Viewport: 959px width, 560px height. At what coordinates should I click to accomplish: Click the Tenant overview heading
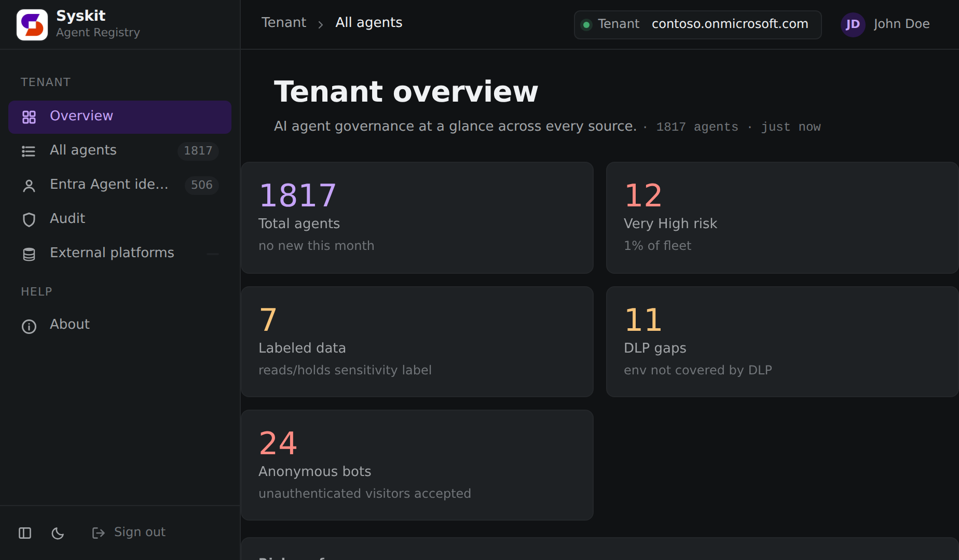click(406, 92)
